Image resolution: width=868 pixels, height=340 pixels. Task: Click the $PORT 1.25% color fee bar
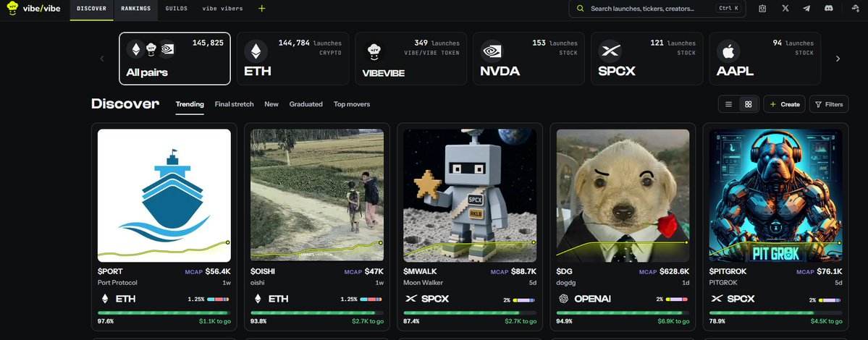click(x=218, y=299)
